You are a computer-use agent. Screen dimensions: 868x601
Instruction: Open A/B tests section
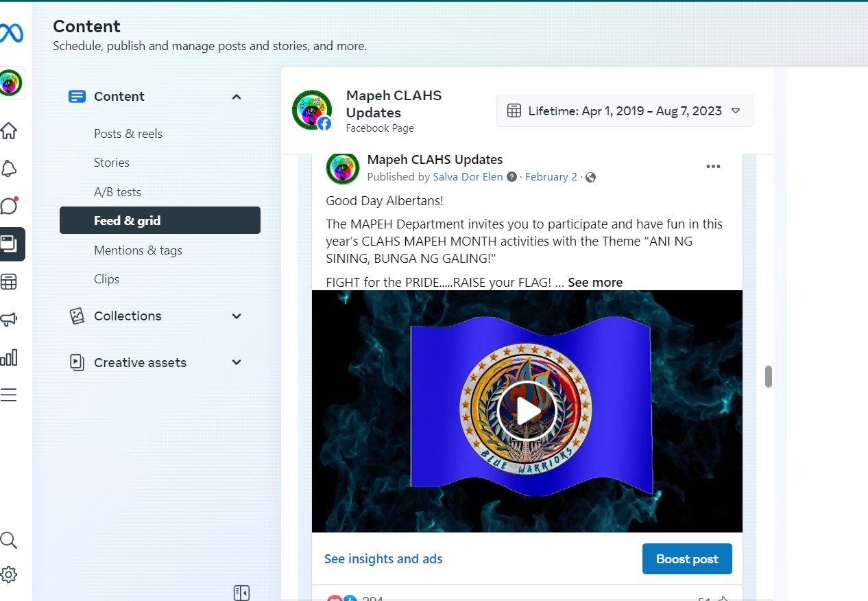click(x=117, y=192)
